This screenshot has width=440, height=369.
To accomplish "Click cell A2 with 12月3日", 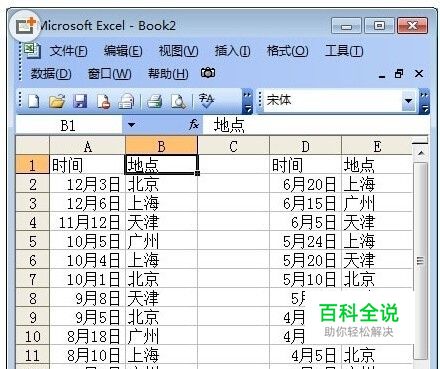I will tap(87, 184).
